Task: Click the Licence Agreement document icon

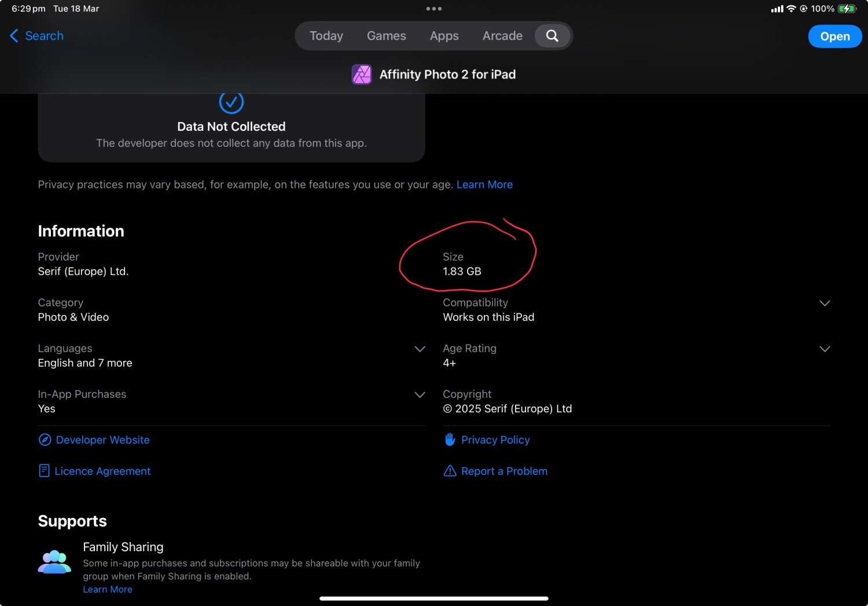Action: 43,470
